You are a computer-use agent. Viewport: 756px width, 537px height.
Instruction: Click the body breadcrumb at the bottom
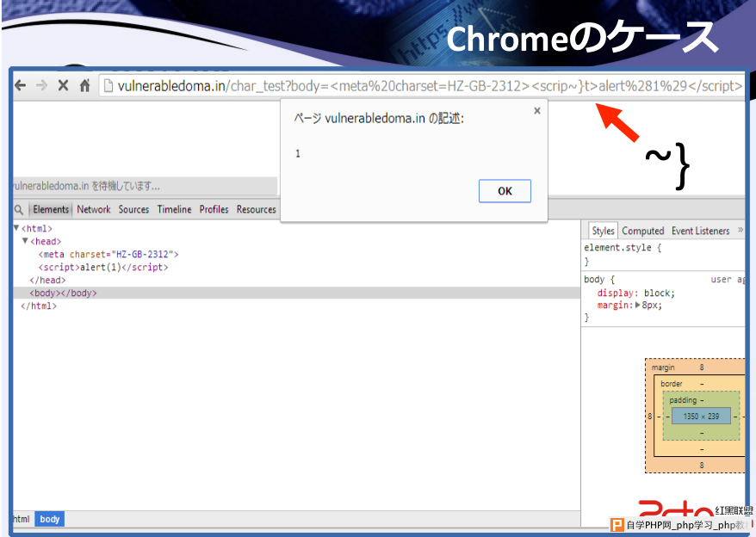[x=50, y=519]
